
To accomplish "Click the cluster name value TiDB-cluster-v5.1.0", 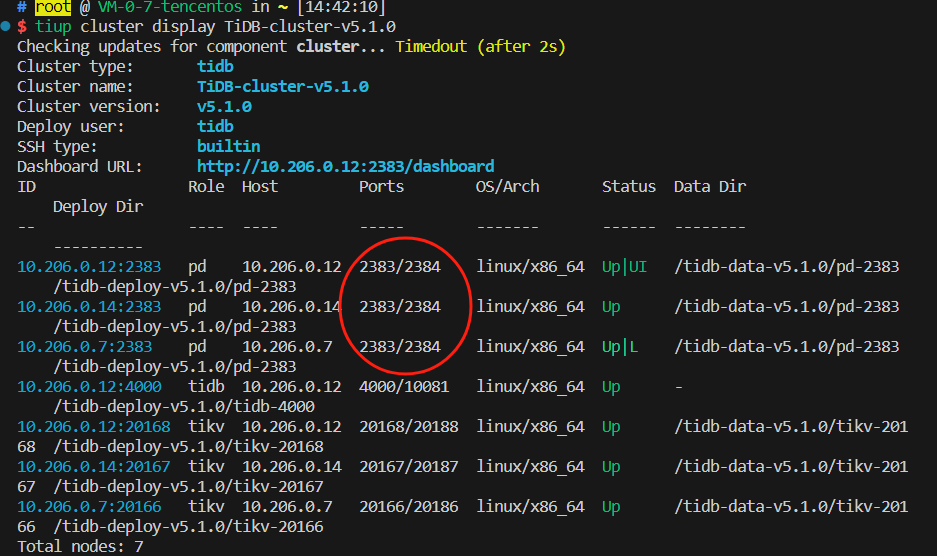I will (x=283, y=87).
